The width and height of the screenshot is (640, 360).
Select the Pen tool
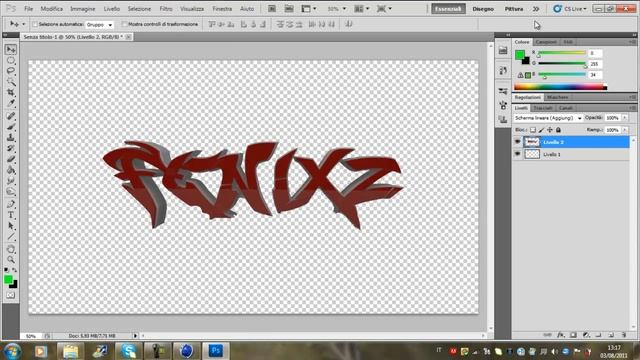click(11, 204)
